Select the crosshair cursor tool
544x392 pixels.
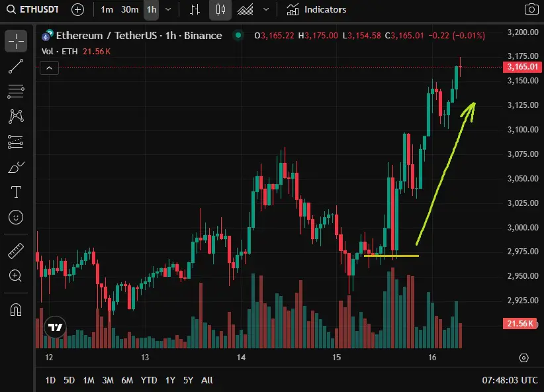tap(16, 41)
